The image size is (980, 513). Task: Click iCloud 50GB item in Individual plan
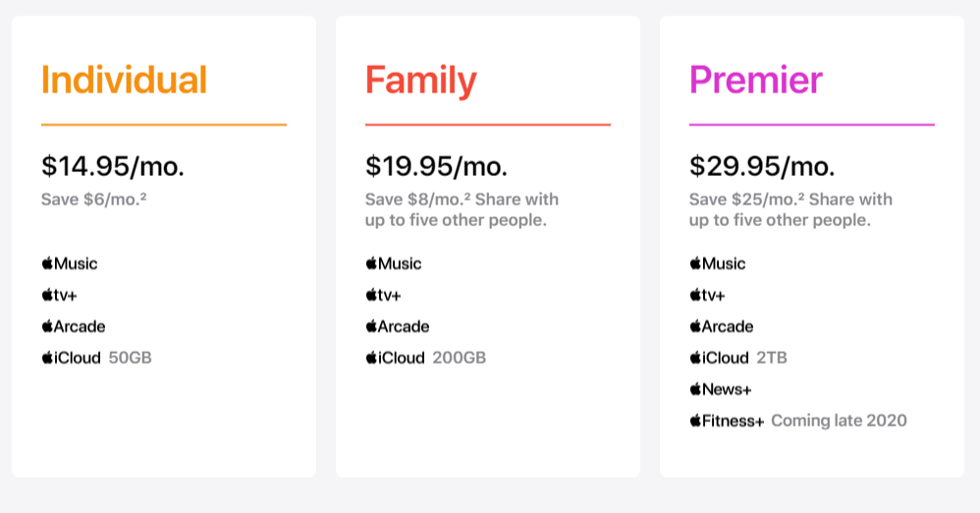pyautogui.click(x=96, y=358)
